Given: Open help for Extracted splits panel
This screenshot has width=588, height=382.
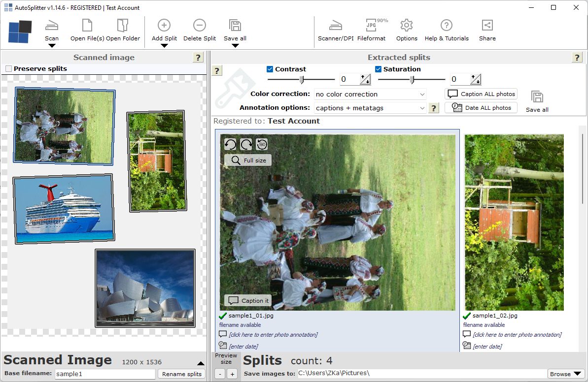Looking at the screenshot, I should (x=577, y=57).
